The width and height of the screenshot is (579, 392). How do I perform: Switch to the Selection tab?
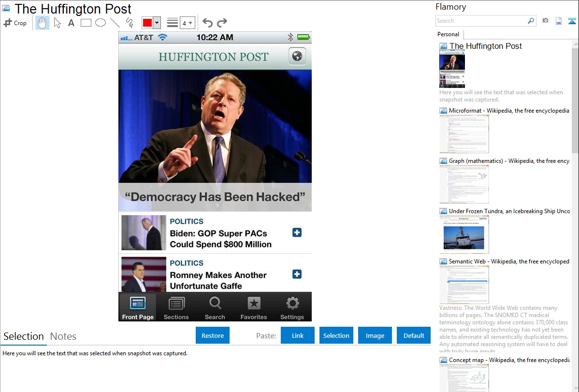24,336
